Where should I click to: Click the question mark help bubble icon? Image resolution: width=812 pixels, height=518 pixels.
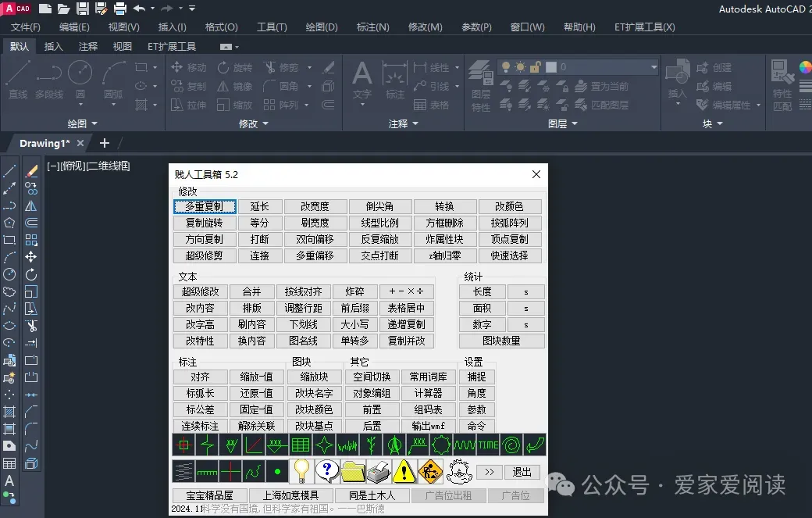[x=327, y=471]
